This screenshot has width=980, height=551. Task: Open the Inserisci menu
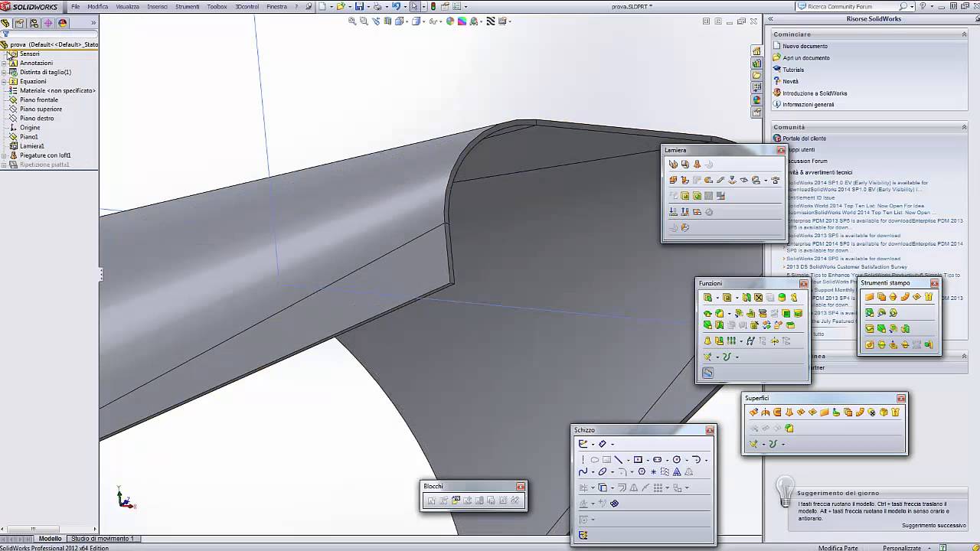coord(158,6)
